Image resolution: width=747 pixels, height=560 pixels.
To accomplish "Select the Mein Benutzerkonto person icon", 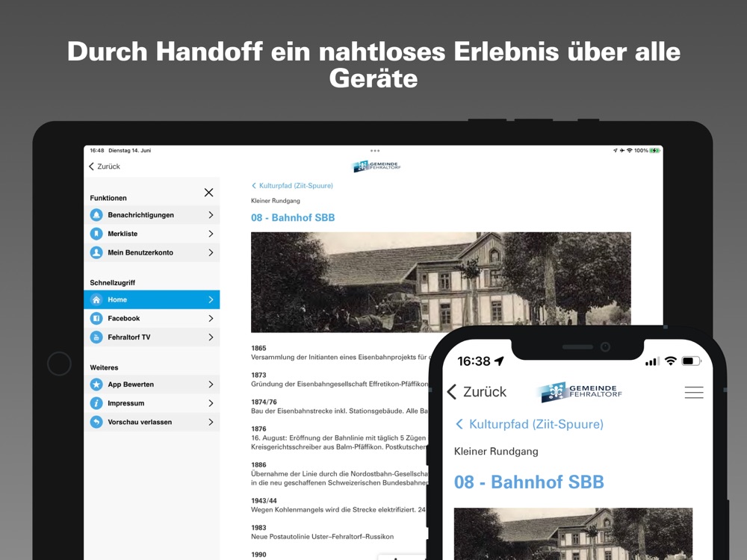I will coord(96,252).
